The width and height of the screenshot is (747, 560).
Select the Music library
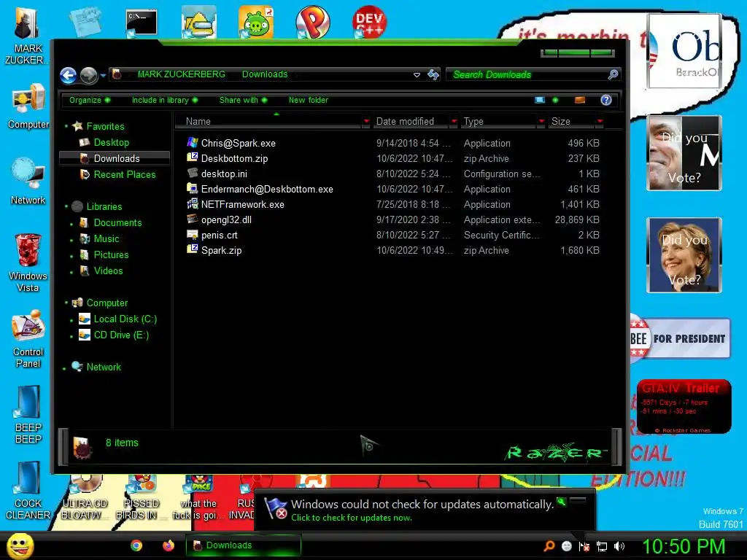pyautogui.click(x=107, y=239)
